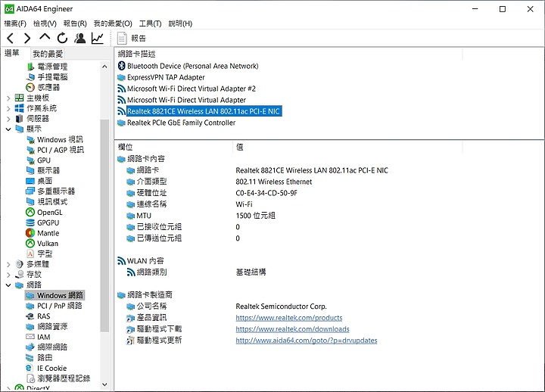Click the Vulkan icon in the tree

[x=30, y=243]
